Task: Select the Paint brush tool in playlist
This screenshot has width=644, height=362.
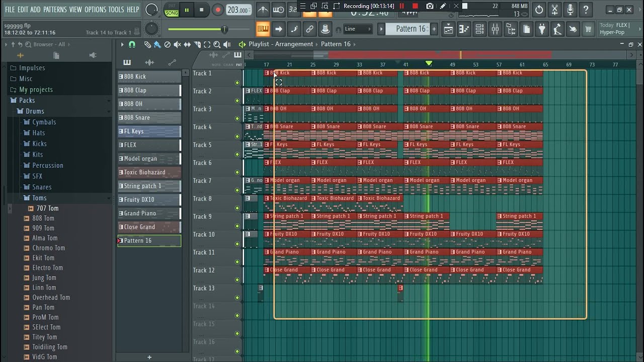Action: [157, 44]
